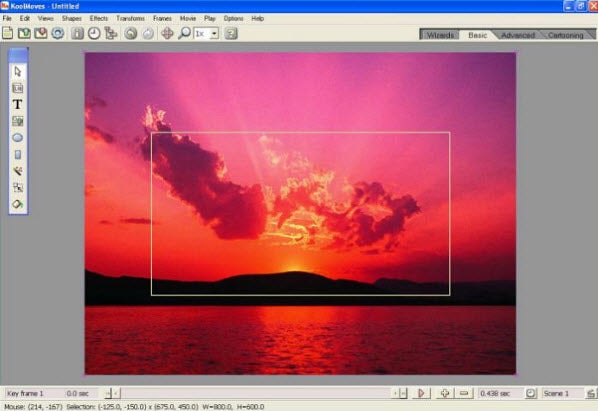This screenshot has width=598, height=411.
Task: Click the move arrows icon in the toolbar
Action: tap(167, 34)
